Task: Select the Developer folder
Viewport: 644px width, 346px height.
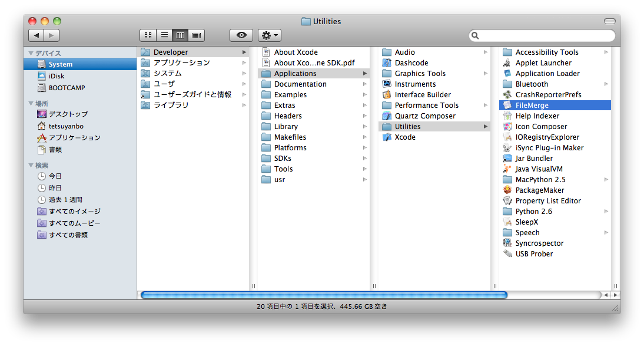Action: [x=193, y=52]
